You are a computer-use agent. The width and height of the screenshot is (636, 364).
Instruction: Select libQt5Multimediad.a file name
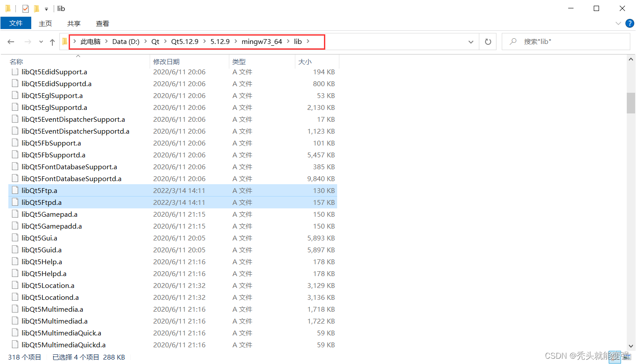coord(55,321)
